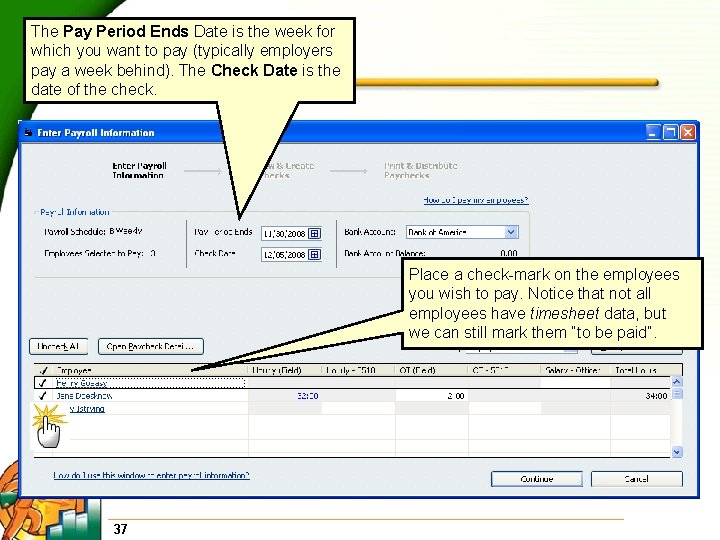This screenshot has height=540, width=720.
Task: Maximize the Enter Payroll Information window
Action: click(x=670, y=132)
